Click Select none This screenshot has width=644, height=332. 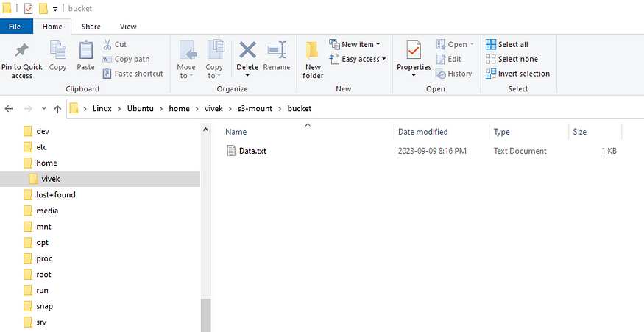pyautogui.click(x=512, y=59)
